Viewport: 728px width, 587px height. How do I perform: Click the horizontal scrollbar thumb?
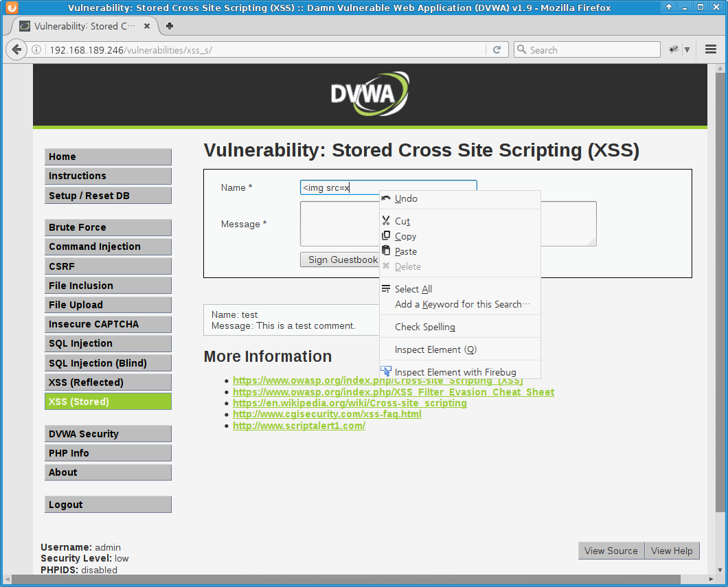[346, 579]
